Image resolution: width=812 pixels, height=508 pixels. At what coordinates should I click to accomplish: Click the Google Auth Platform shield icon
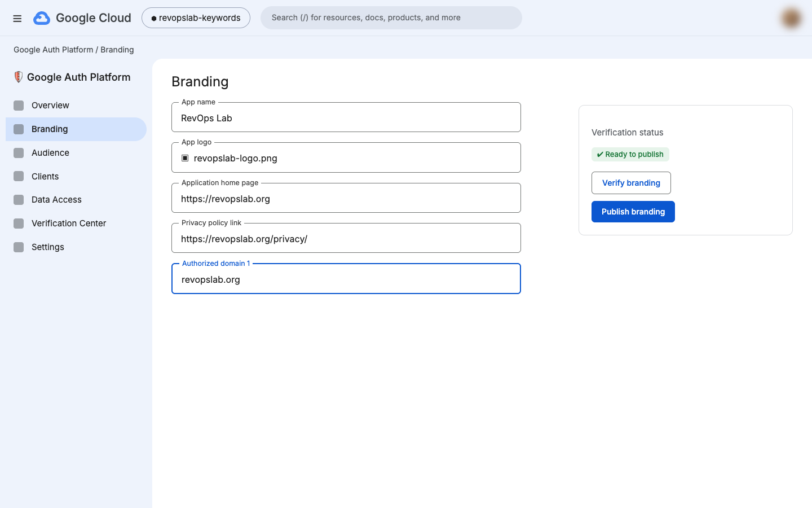[x=19, y=77]
